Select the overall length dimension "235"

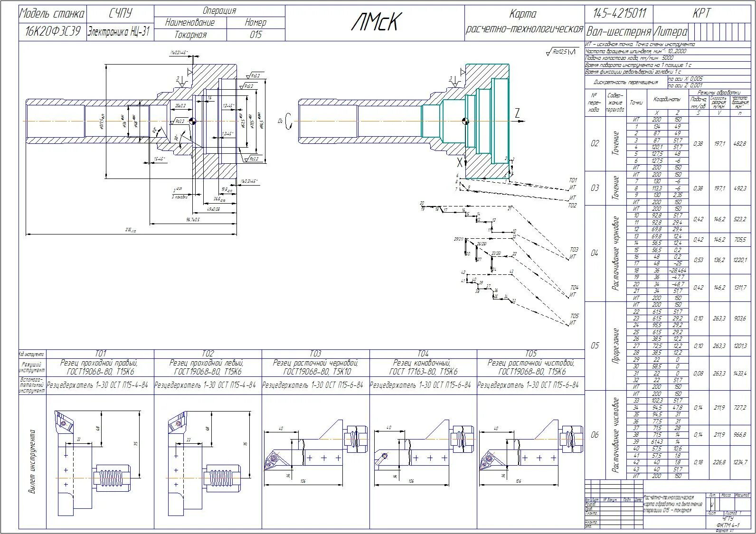pos(131,230)
